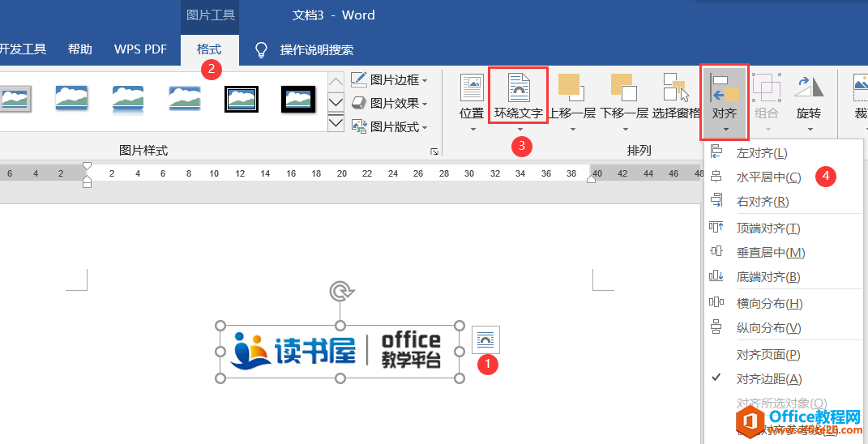Open the 位置 position menu
Image resolution: width=868 pixels, height=444 pixels.
coord(472,104)
